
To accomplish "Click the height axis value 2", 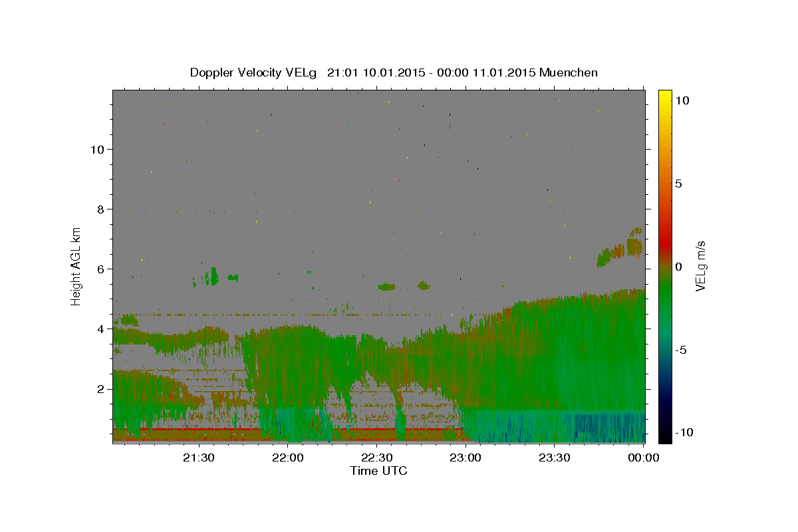I will point(100,388).
